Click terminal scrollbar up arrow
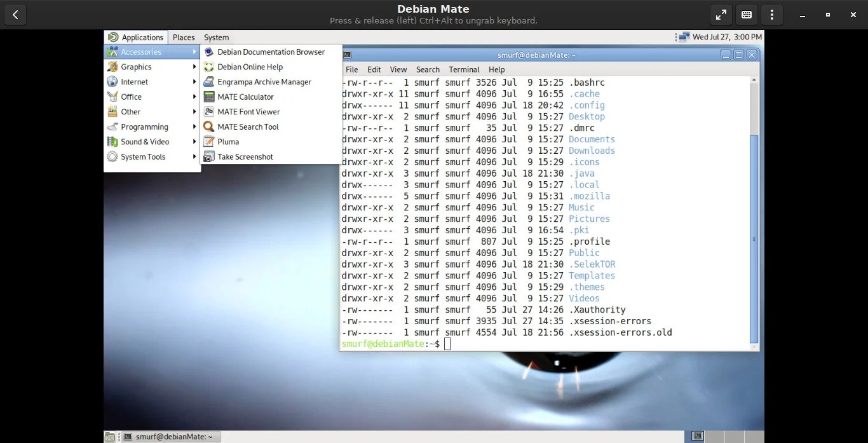The height and width of the screenshot is (443, 868). (754, 80)
